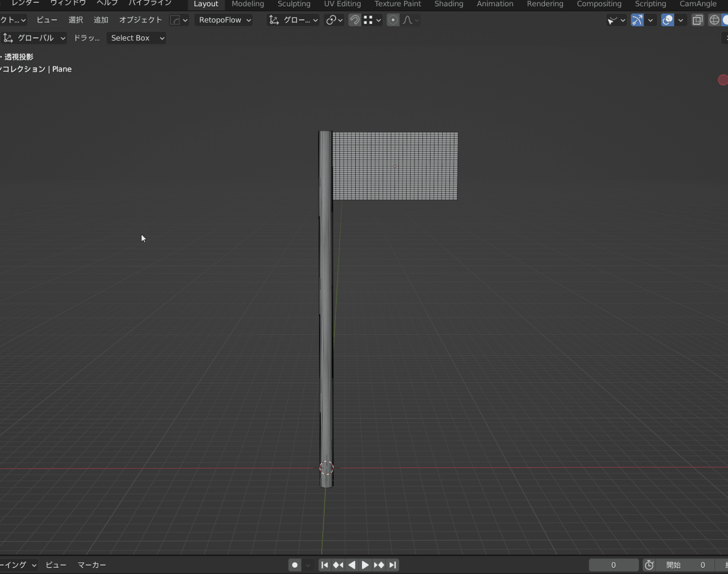Select the flag pole cylinder object
This screenshot has height=574, width=728.
coord(326,309)
